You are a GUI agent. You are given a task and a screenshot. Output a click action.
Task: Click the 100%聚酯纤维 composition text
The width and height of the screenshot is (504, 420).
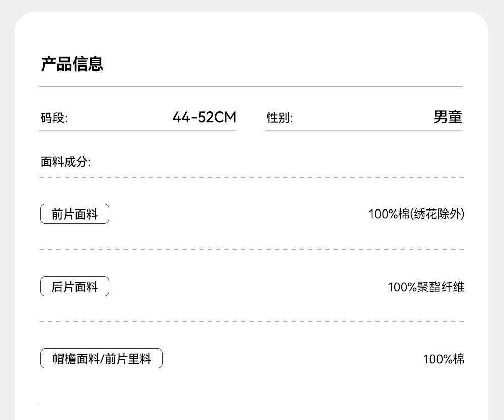tap(425, 287)
